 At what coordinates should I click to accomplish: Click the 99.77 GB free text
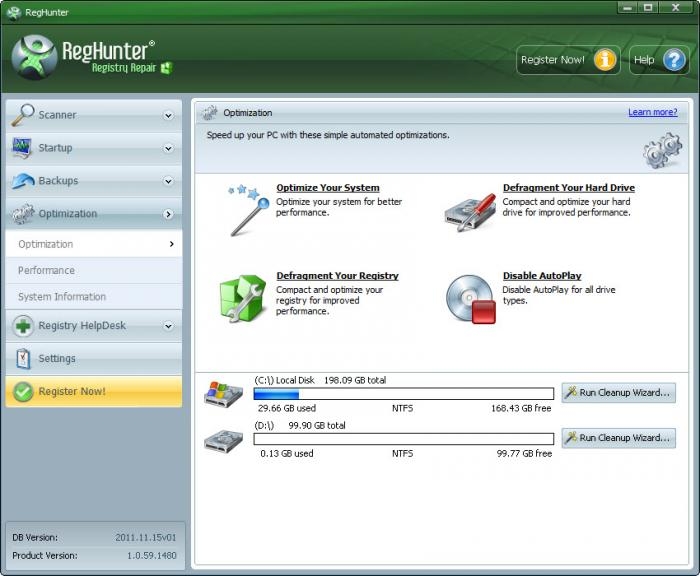tap(524, 453)
